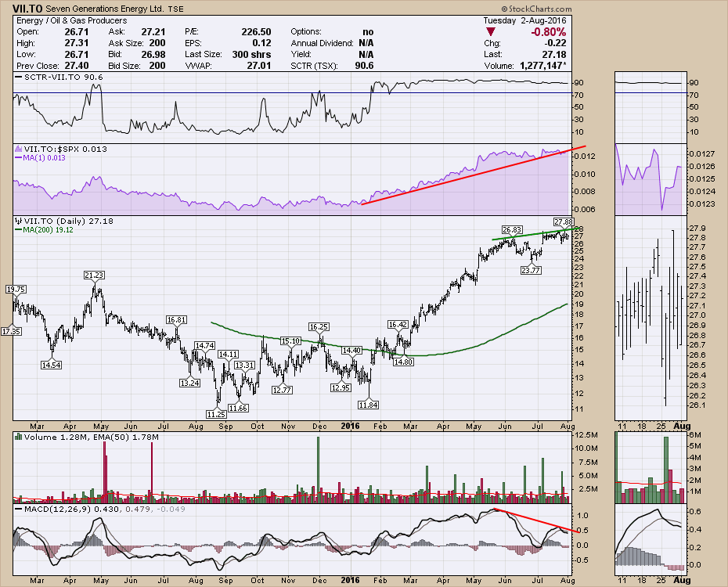Click the 11.84 January low annotation
Viewport: 728px width, 587px height.
coord(368,405)
